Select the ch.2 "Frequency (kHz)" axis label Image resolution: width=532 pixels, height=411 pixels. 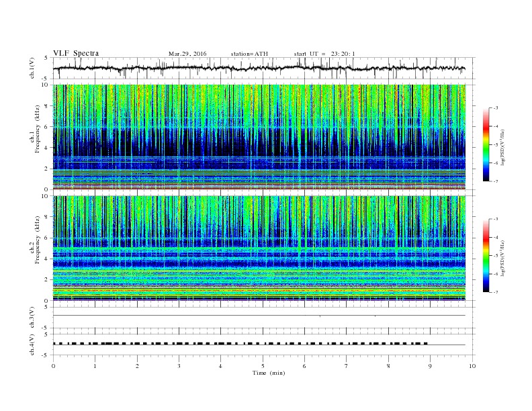click(x=38, y=240)
